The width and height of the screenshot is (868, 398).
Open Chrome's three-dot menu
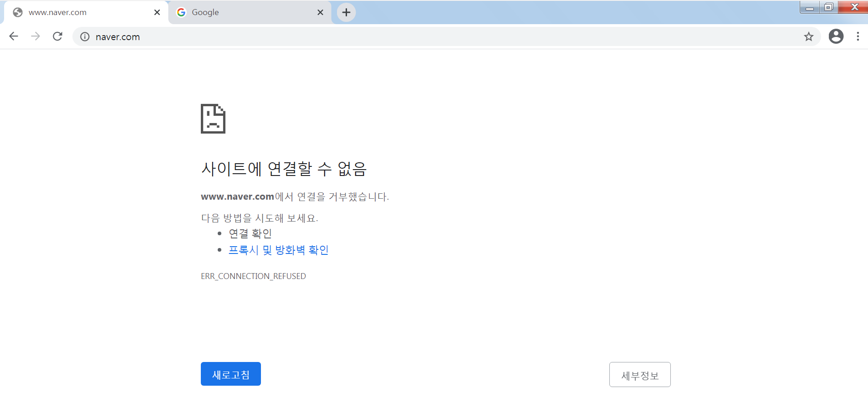pyautogui.click(x=858, y=36)
